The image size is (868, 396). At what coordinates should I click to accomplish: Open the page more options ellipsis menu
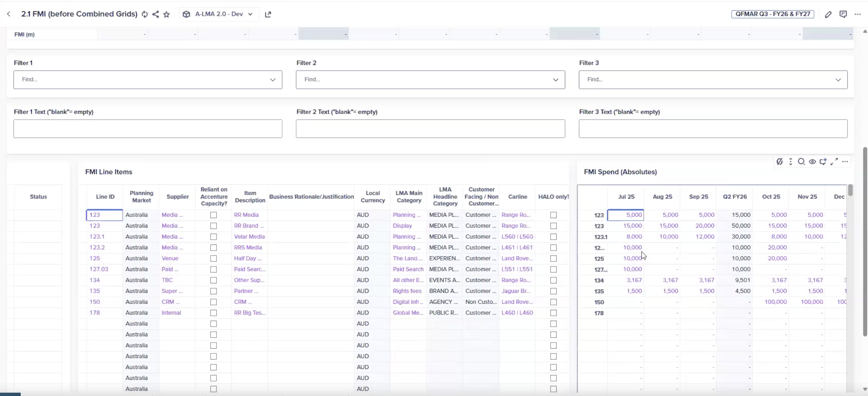[x=858, y=14]
